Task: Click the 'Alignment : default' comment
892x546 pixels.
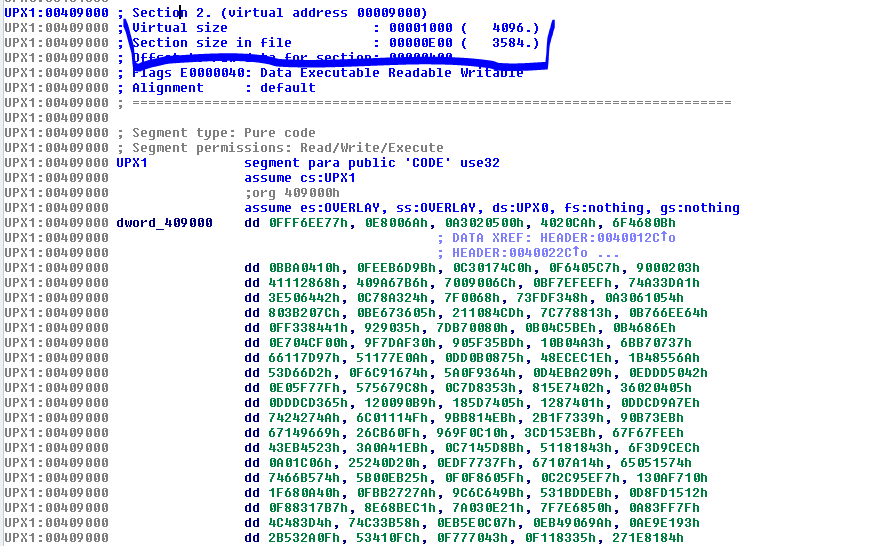Action: coord(223,88)
